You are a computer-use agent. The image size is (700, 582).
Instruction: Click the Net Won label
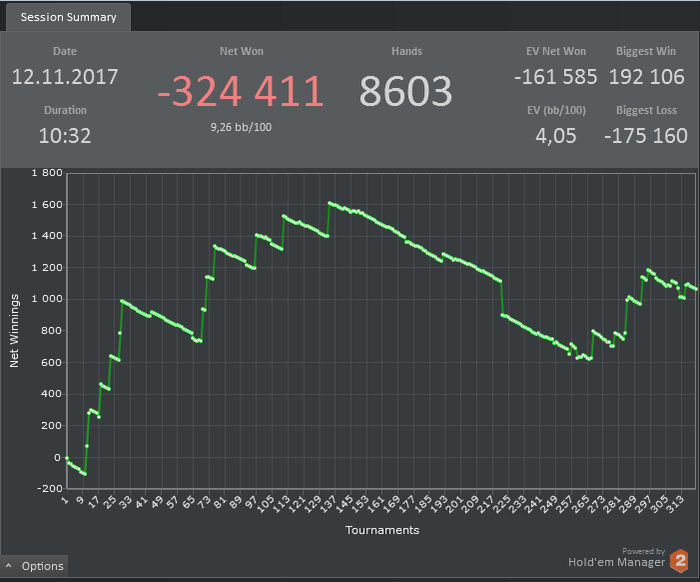click(241, 51)
